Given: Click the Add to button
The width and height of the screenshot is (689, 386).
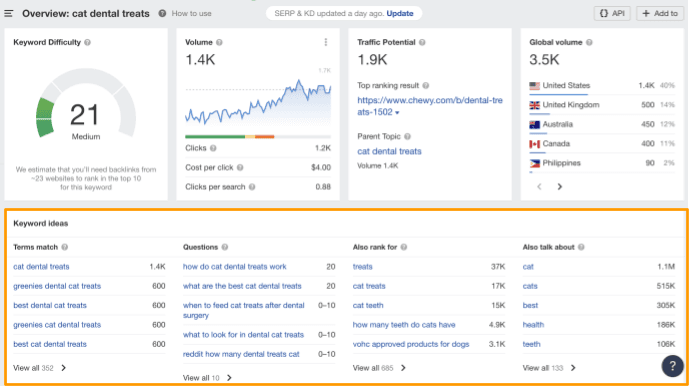Looking at the screenshot, I should (x=660, y=14).
